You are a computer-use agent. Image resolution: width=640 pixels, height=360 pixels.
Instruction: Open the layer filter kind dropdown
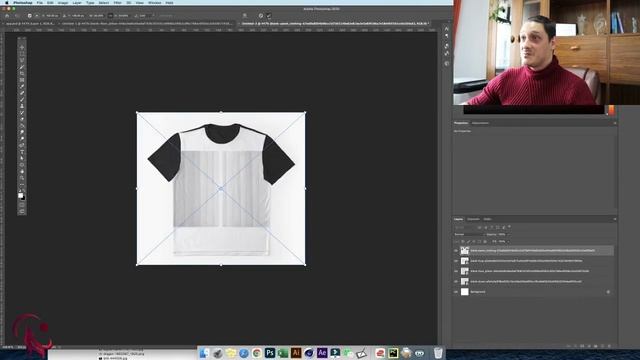pyautogui.click(x=464, y=227)
